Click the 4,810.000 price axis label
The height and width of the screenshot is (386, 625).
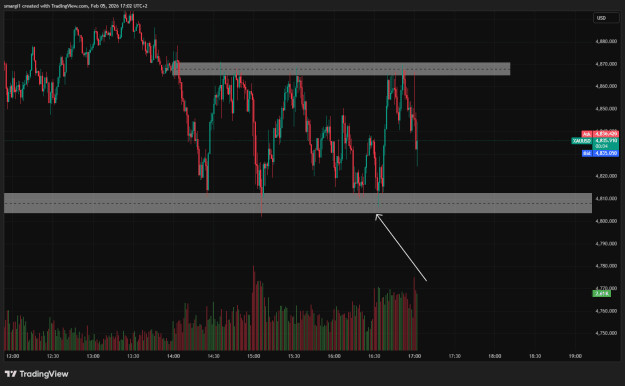pos(606,198)
